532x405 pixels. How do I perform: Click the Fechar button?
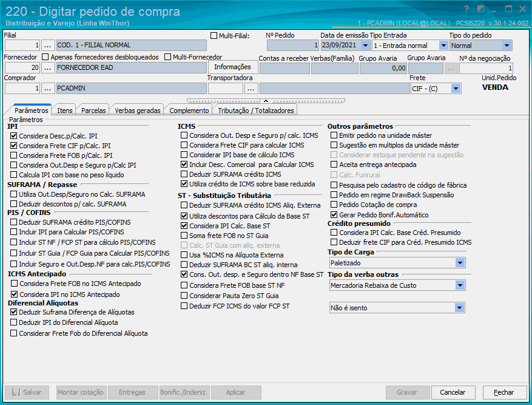504,392
